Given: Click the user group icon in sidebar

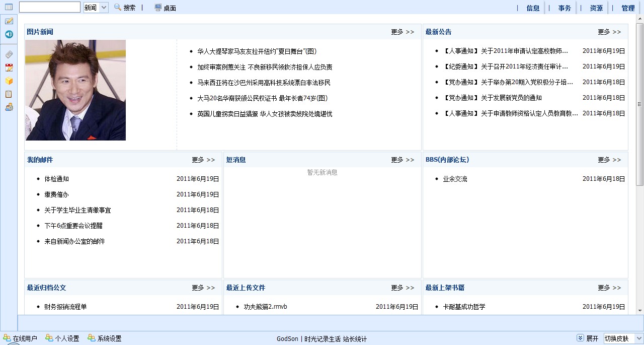Looking at the screenshot, I should pyautogui.click(x=9, y=107).
